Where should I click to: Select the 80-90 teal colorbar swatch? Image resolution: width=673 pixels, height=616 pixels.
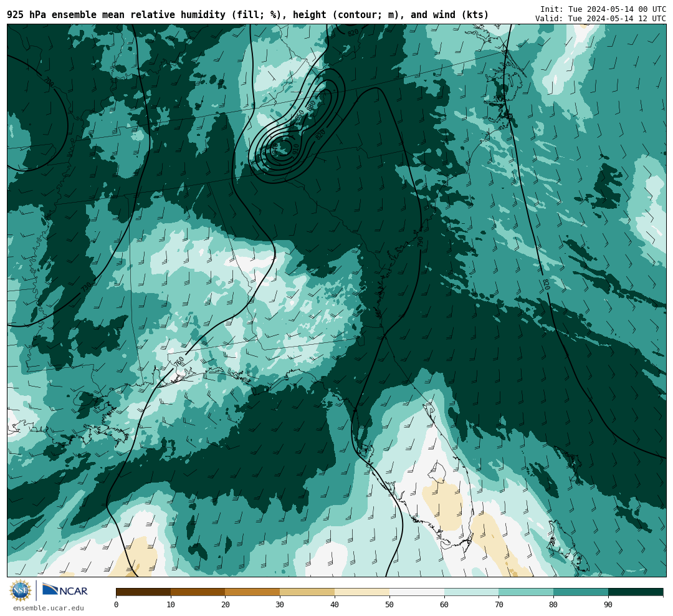(581, 592)
